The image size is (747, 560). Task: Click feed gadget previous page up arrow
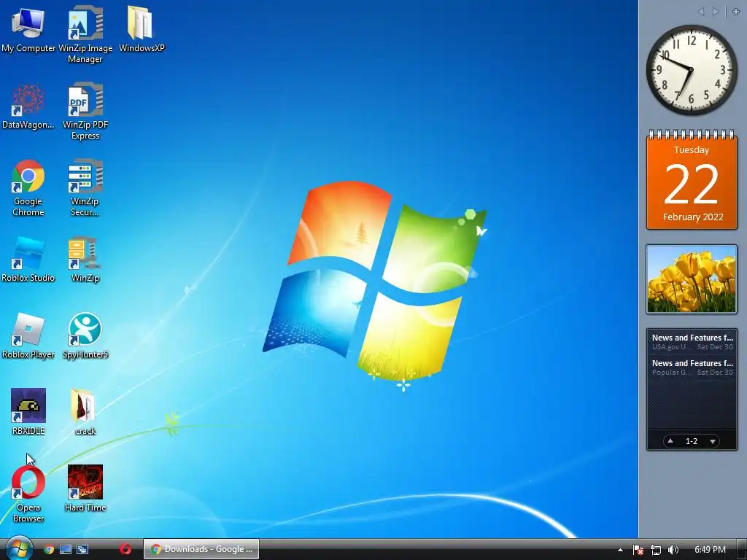670,441
